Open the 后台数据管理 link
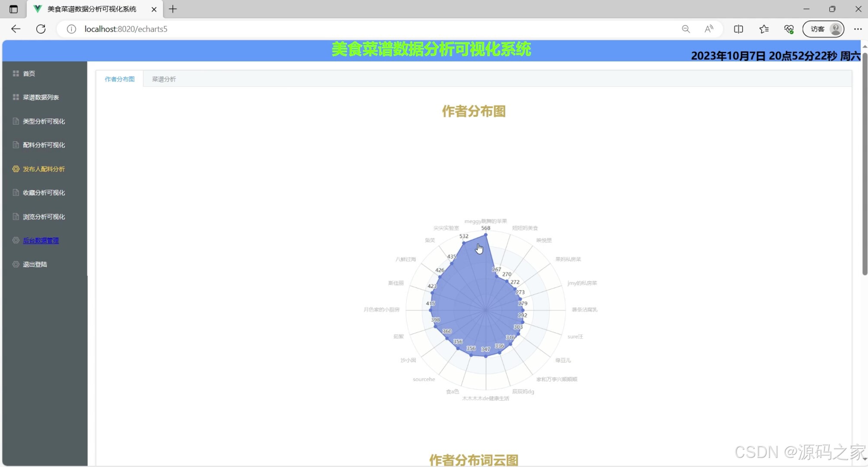This screenshot has height=467, width=868. point(41,240)
